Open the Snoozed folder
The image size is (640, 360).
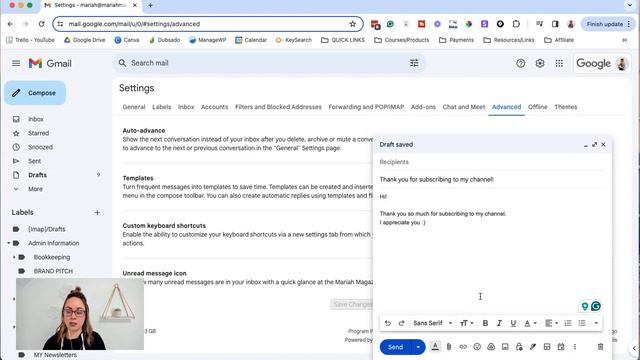coord(40,147)
